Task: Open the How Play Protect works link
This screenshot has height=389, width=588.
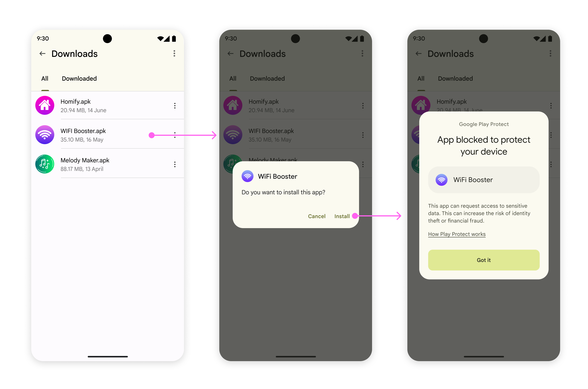Action: coord(457,234)
